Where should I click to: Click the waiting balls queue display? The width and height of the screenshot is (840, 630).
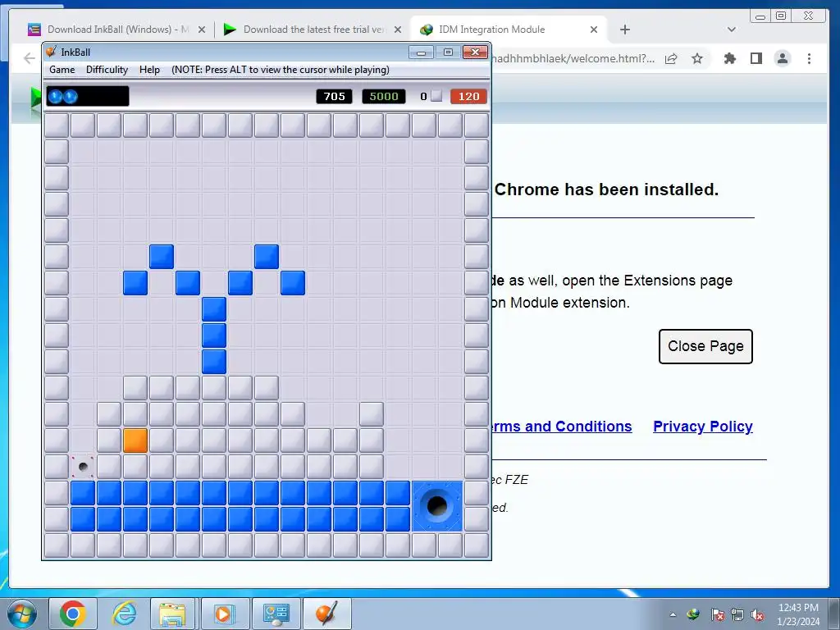87,97
